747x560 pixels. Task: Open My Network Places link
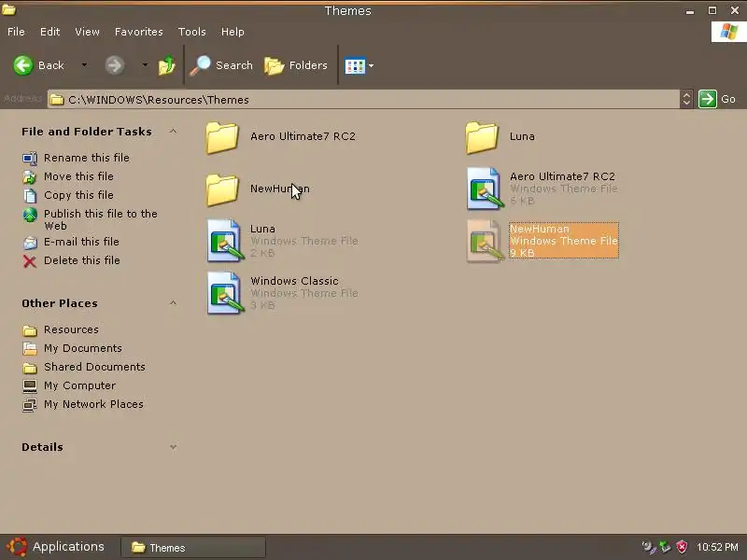click(93, 404)
